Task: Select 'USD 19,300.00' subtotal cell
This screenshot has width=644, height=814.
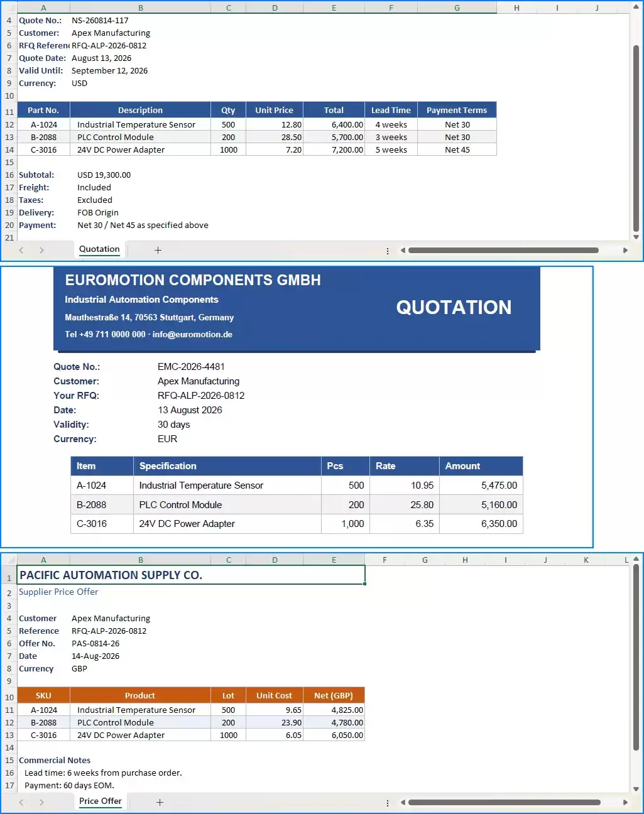Action: click(140, 175)
